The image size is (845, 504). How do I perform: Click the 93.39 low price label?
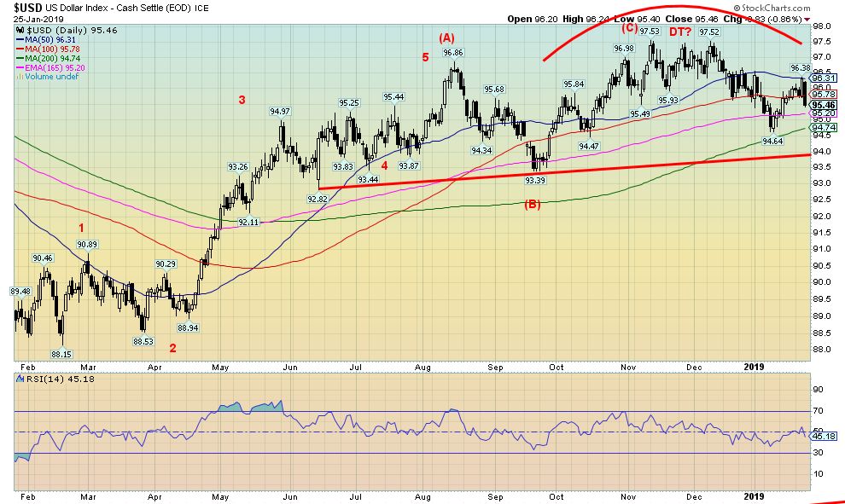(534, 180)
